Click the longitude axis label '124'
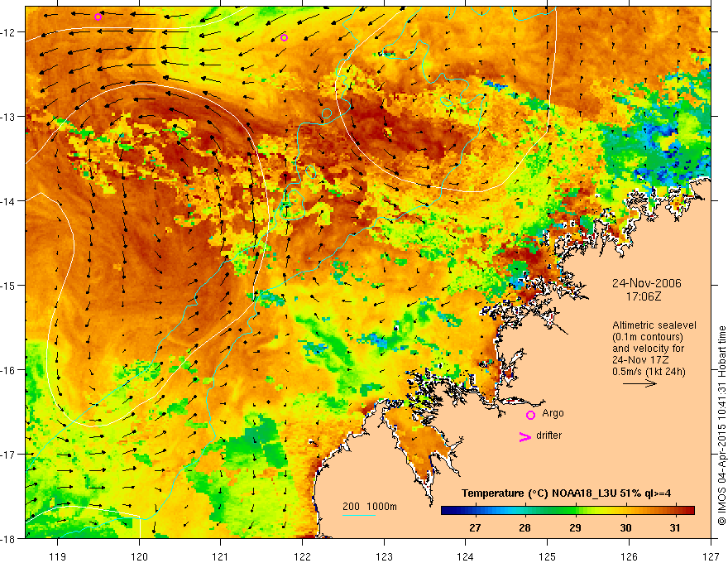 (466, 556)
